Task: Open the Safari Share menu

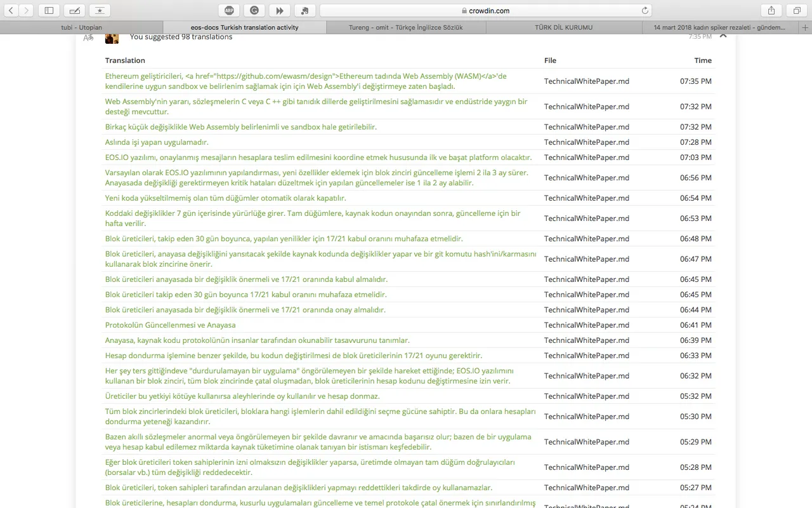Action: [771, 10]
